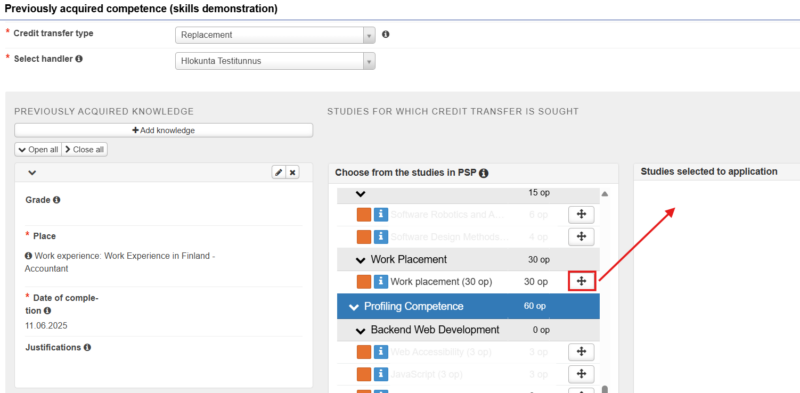
Task: Collapse the knowledge card with its chevron
Action: [x=32, y=173]
